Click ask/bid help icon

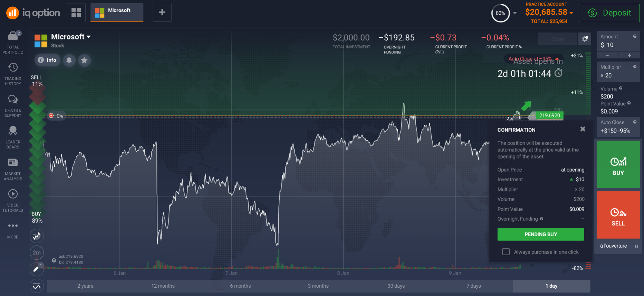click(54, 260)
